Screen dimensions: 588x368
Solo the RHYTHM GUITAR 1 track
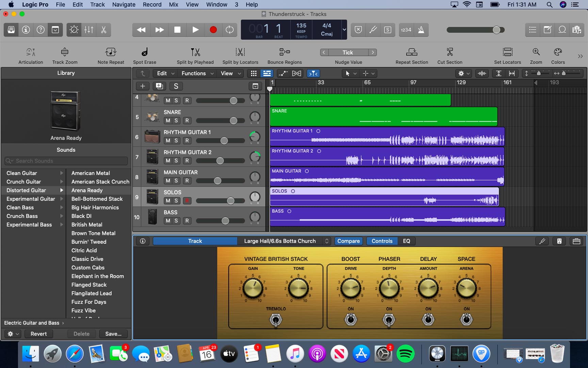pos(176,140)
